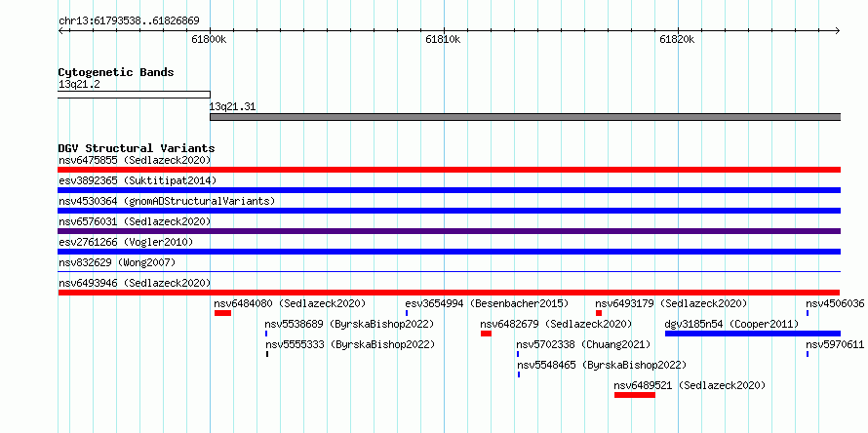Click the left arrow of the ruler
Screen dimensions: 868x433
(x=60, y=30)
